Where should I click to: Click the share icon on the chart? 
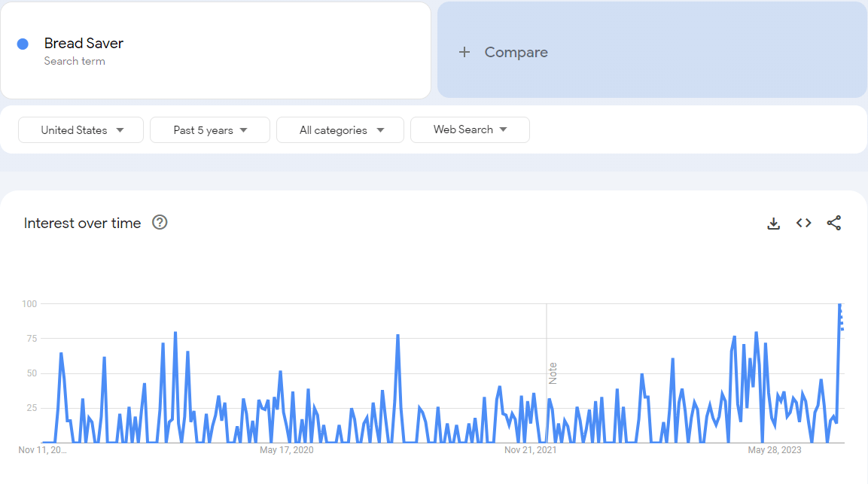833,223
